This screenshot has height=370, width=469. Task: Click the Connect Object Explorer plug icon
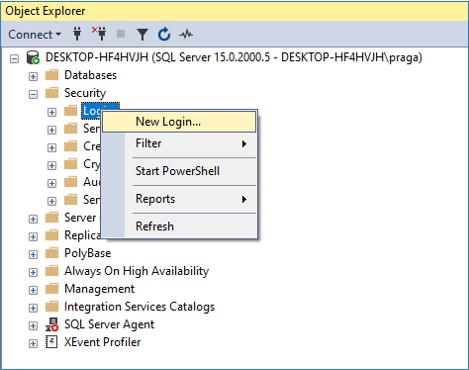coord(77,34)
